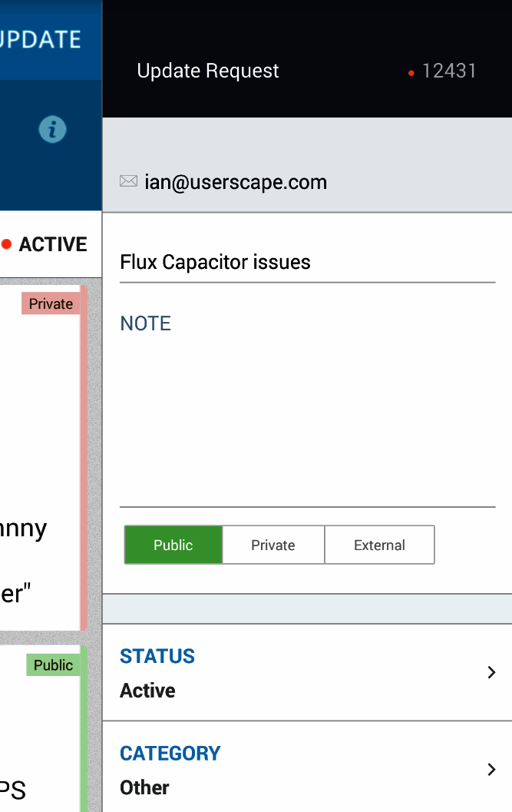Edit the Flux Capacitor issues subject field

pos(307,263)
